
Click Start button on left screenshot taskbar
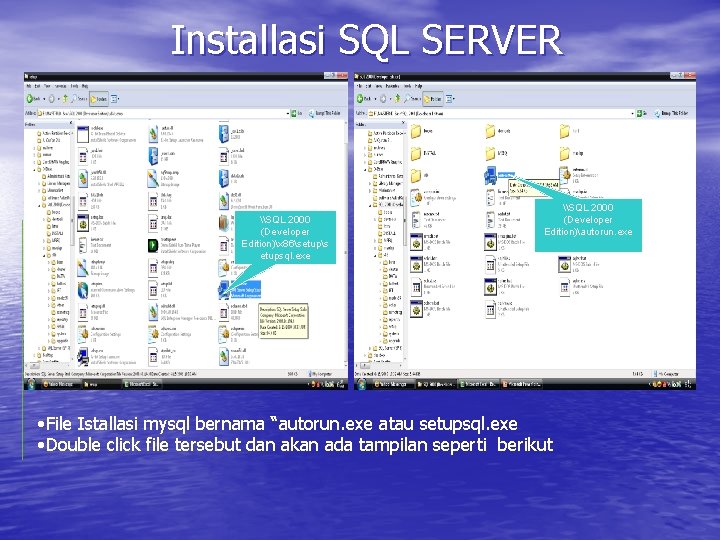31,384
